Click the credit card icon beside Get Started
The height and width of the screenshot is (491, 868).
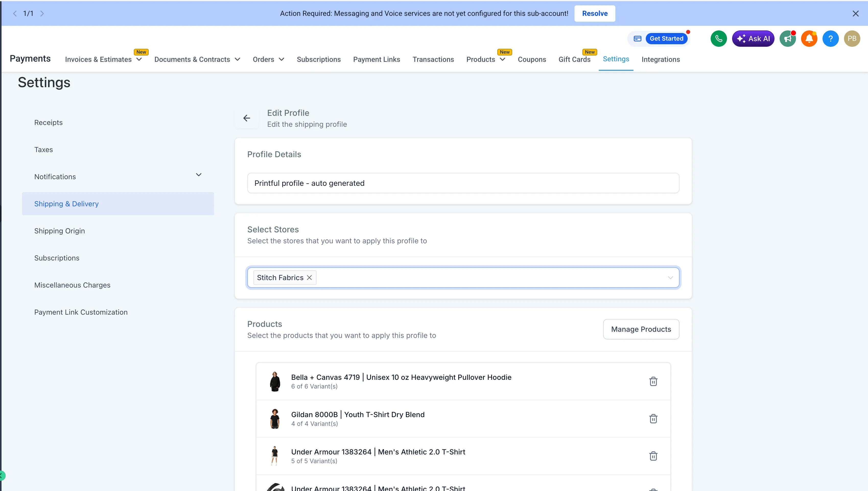tap(637, 38)
